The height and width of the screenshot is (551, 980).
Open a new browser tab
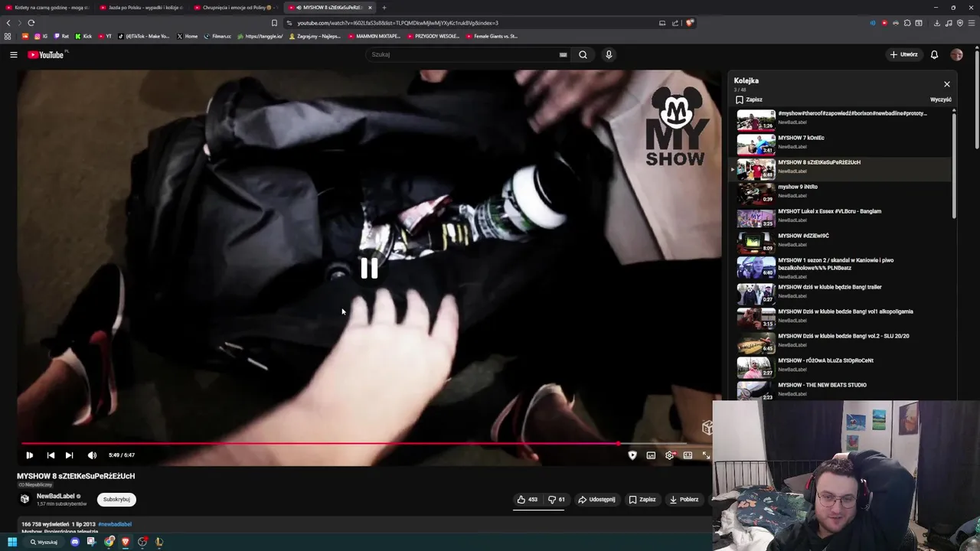[384, 8]
